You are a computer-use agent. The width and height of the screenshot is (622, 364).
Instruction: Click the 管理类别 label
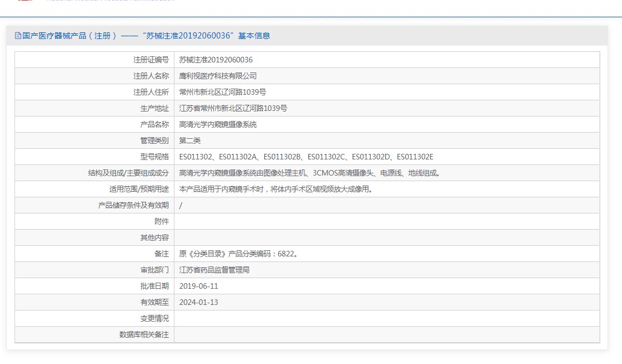pyautogui.click(x=155, y=140)
